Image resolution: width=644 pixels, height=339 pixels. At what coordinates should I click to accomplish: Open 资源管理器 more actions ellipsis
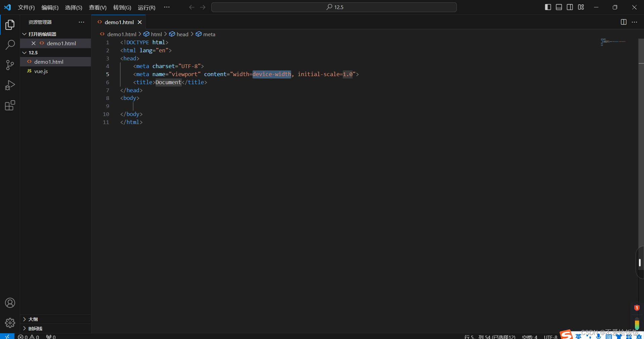tap(82, 22)
